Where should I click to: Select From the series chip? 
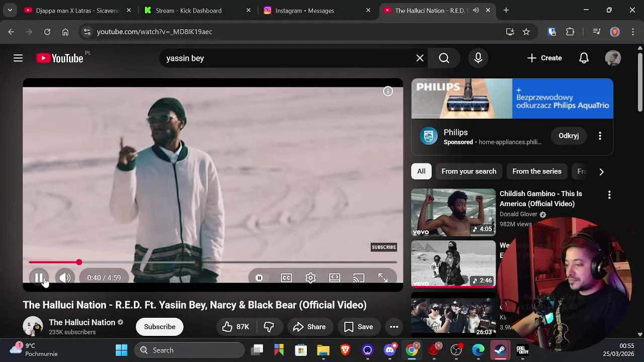coord(537,171)
